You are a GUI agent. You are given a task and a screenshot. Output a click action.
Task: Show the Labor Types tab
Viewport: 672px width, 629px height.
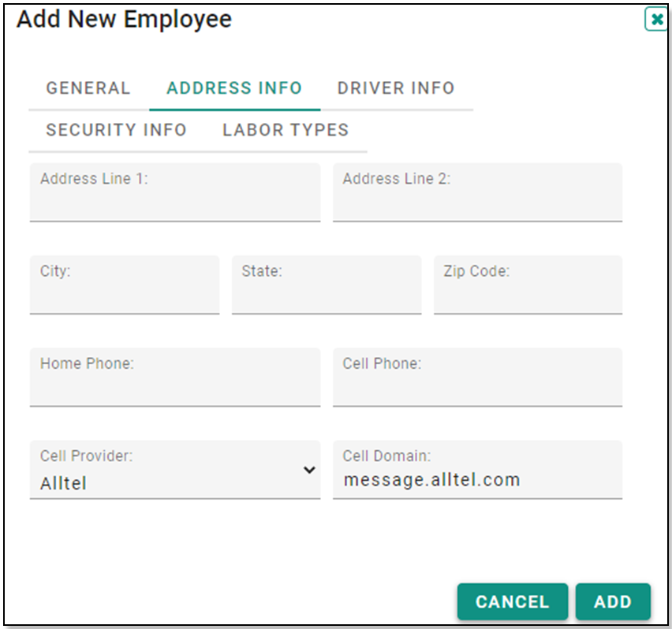click(x=286, y=130)
